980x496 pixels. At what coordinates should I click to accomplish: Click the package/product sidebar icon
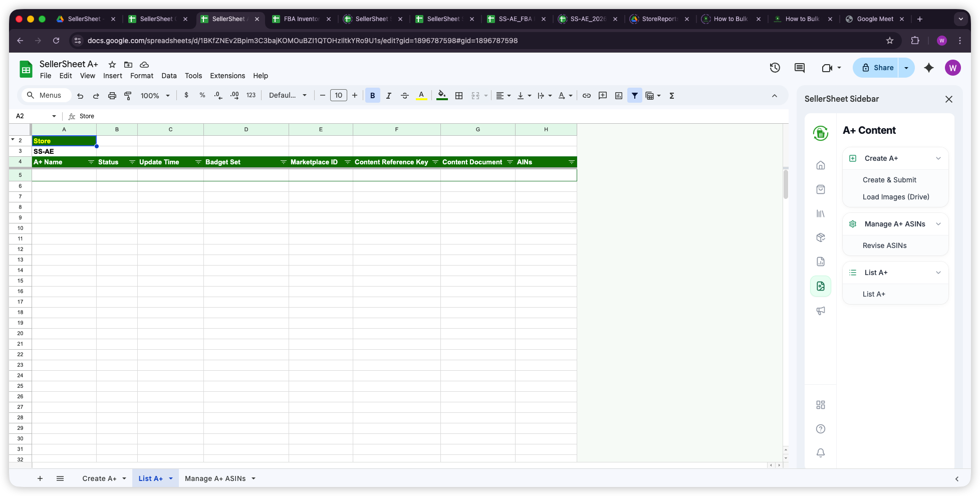pyautogui.click(x=821, y=237)
